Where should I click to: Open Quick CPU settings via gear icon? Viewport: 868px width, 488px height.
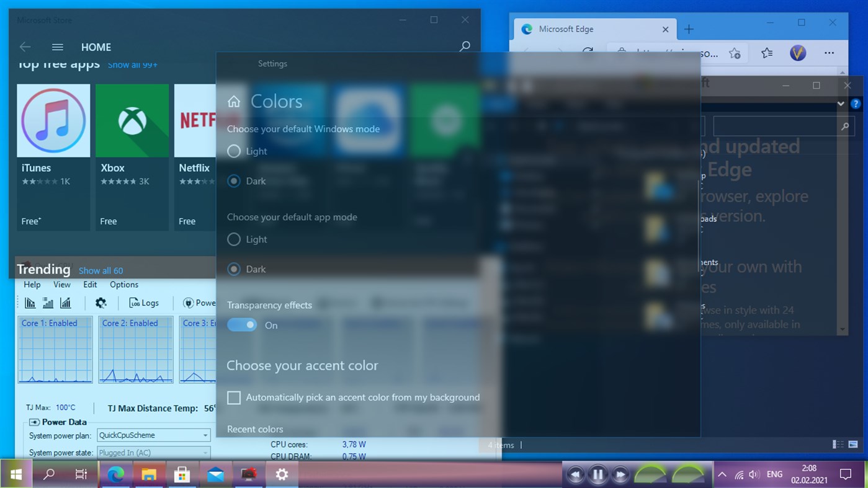click(x=101, y=303)
